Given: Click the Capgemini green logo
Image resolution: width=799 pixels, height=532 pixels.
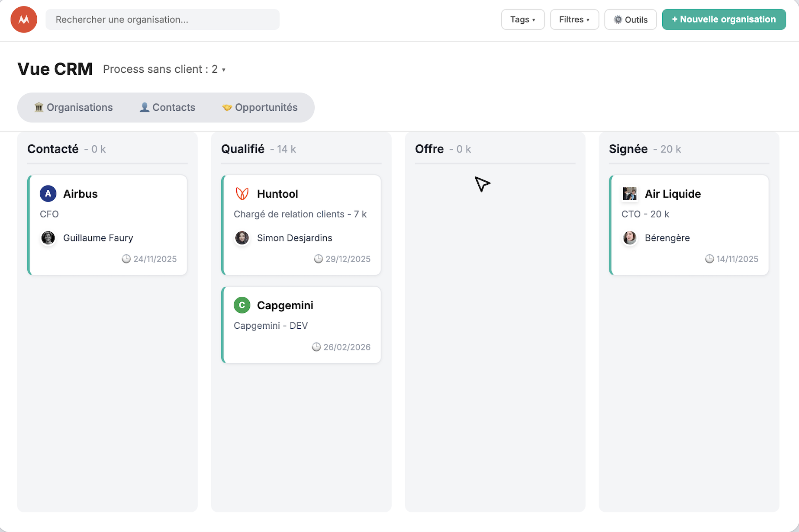Looking at the screenshot, I should tap(242, 305).
